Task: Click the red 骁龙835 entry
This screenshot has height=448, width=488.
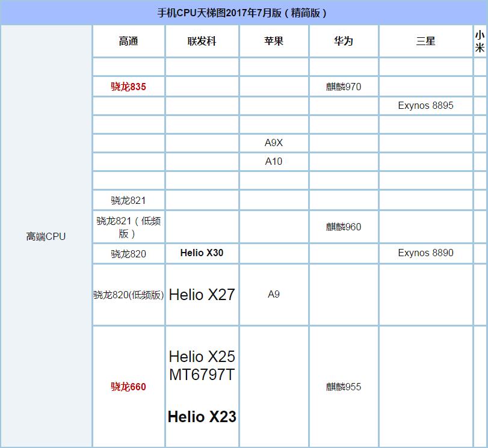Action: click(x=128, y=87)
